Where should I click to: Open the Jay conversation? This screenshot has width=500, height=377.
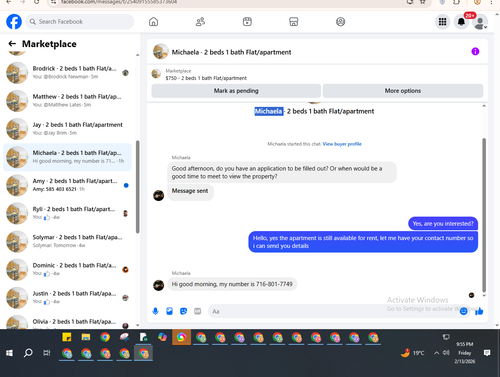pos(68,129)
